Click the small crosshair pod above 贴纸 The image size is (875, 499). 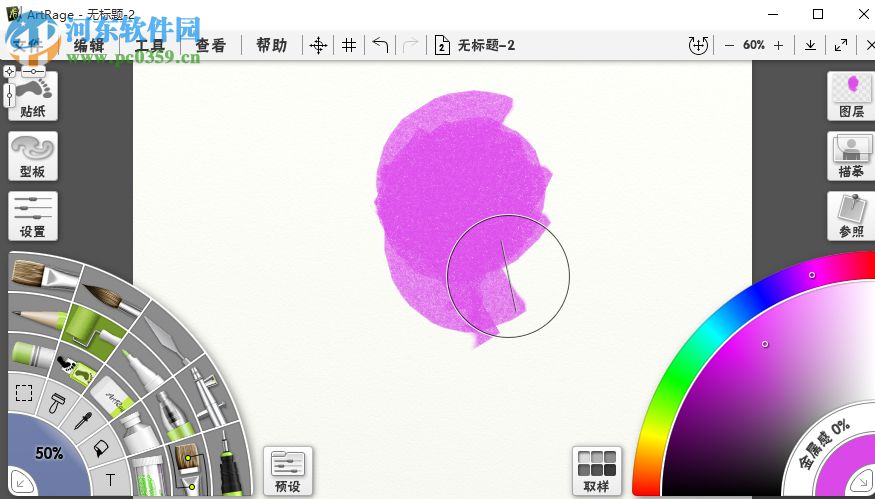[x=9, y=71]
